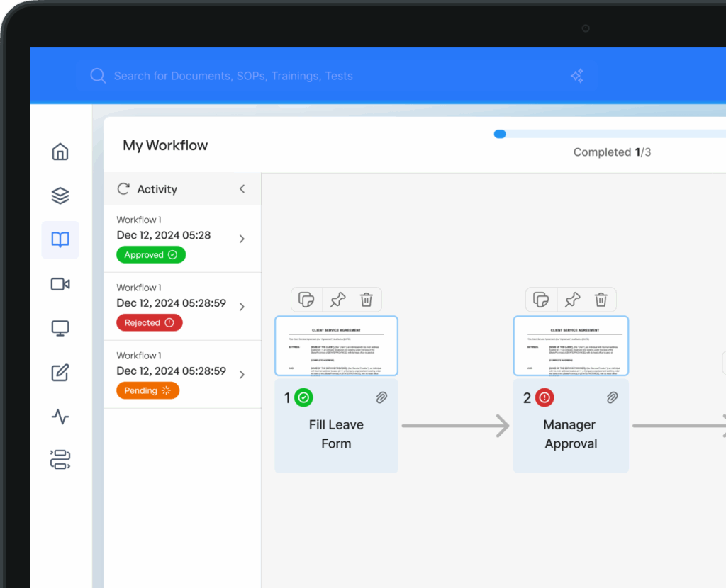Expand the Pending Workflow 1 entry

click(x=242, y=375)
